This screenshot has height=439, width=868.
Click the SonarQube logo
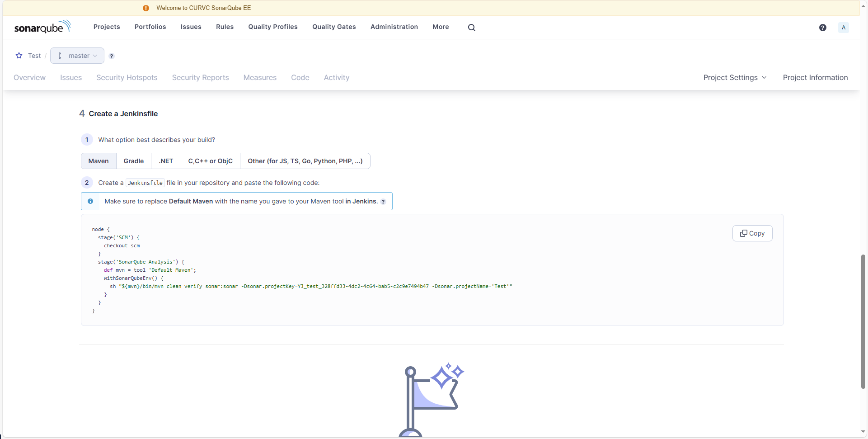point(42,27)
